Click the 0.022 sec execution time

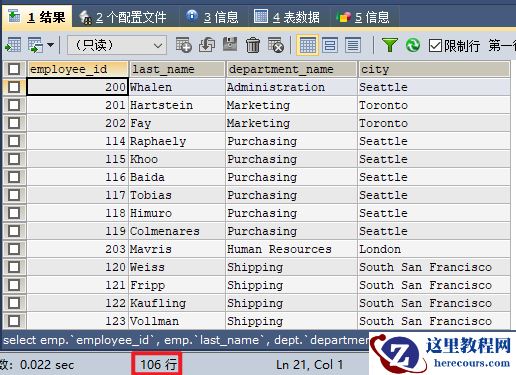[47, 364]
